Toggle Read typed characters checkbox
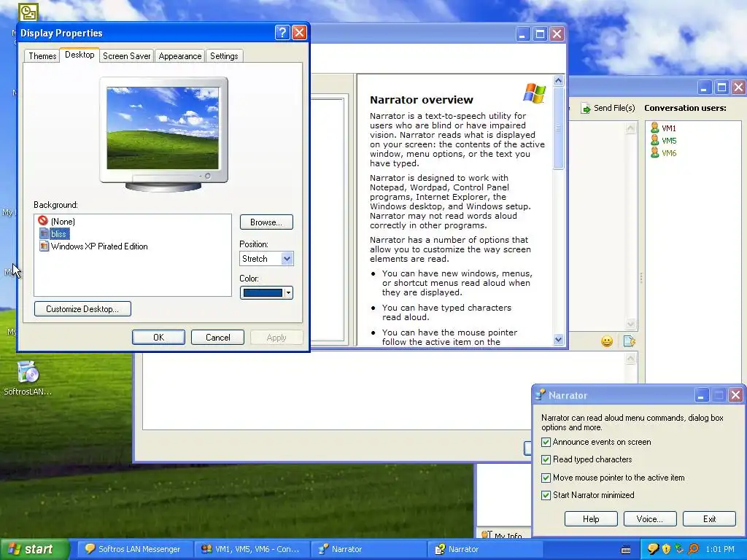Viewport: 747px width, 560px height. tap(546, 459)
